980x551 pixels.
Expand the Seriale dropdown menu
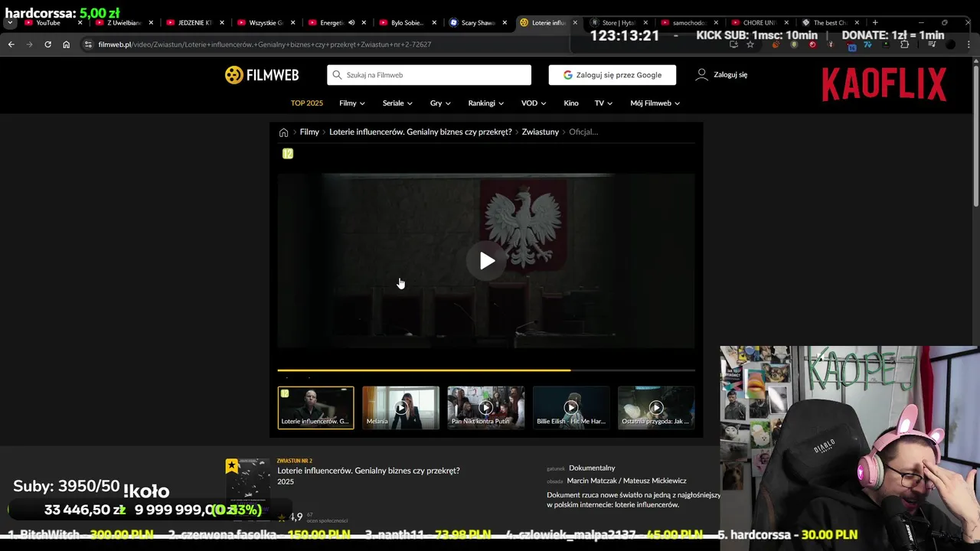point(397,103)
